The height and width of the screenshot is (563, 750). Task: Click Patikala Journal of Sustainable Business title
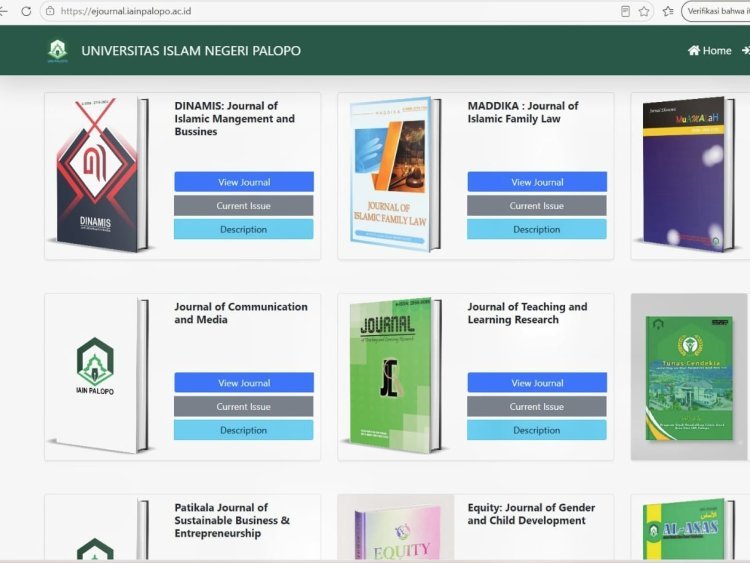(232, 520)
